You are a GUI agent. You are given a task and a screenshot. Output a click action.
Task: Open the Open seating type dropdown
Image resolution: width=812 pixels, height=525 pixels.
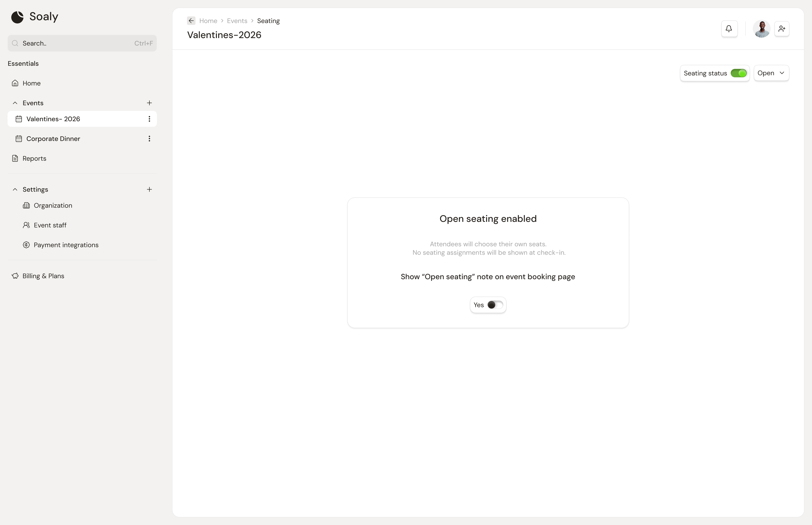point(771,73)
